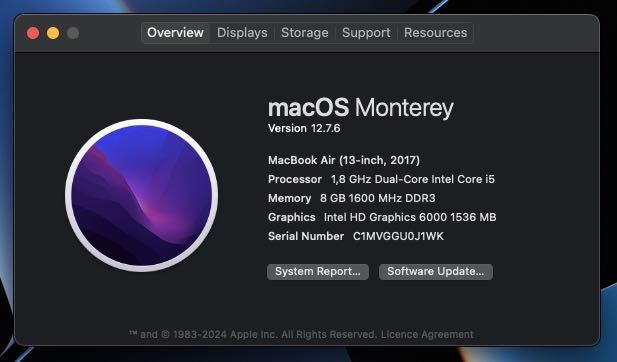Screen dimensions: 617x362
Task: Go to the Support tab
Action: coord(366,33)
